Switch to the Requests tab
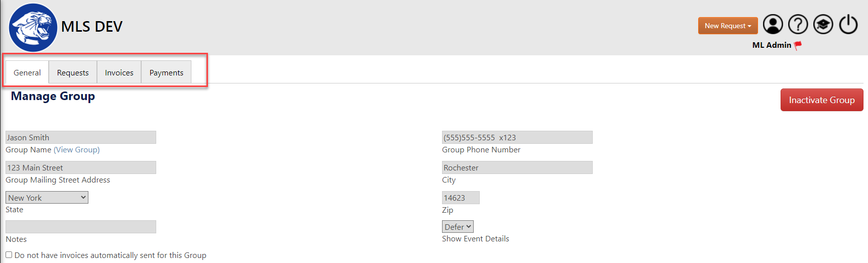This screenshot has width=868, height=263. point(73,72)
